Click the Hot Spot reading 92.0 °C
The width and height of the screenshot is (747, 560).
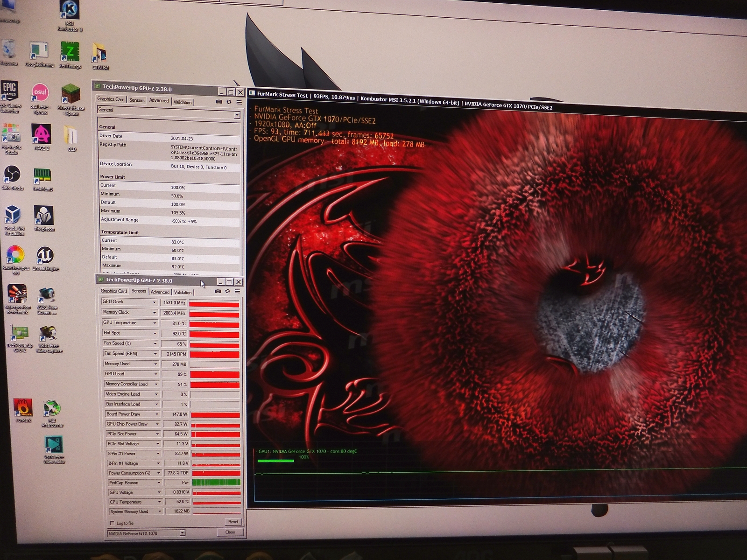(175, 334)
